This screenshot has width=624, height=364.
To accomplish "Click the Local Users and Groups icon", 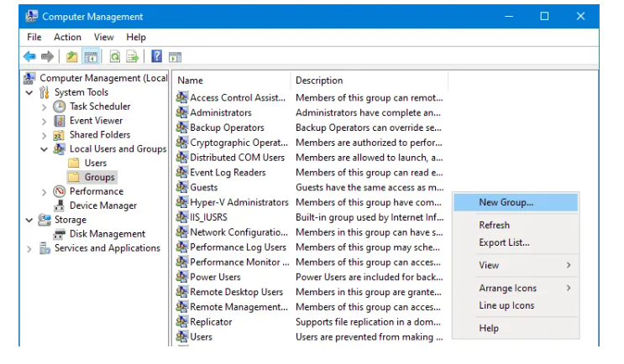I will tap(59, 149).
